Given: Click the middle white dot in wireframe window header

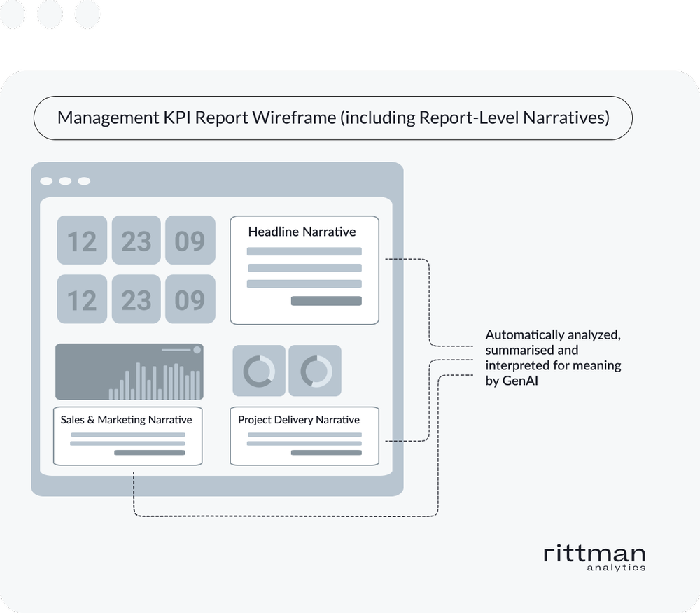Looking at the screenshot, I should tap(65, 181).
